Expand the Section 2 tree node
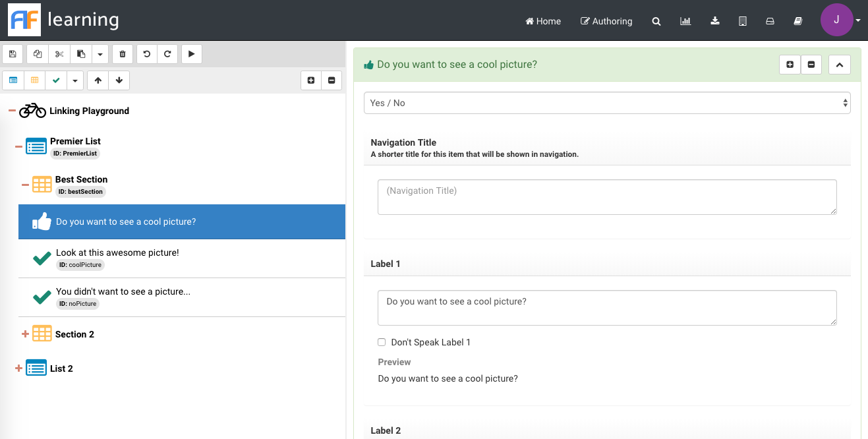This screenshot has width=868, height=439. pos(25,334)
